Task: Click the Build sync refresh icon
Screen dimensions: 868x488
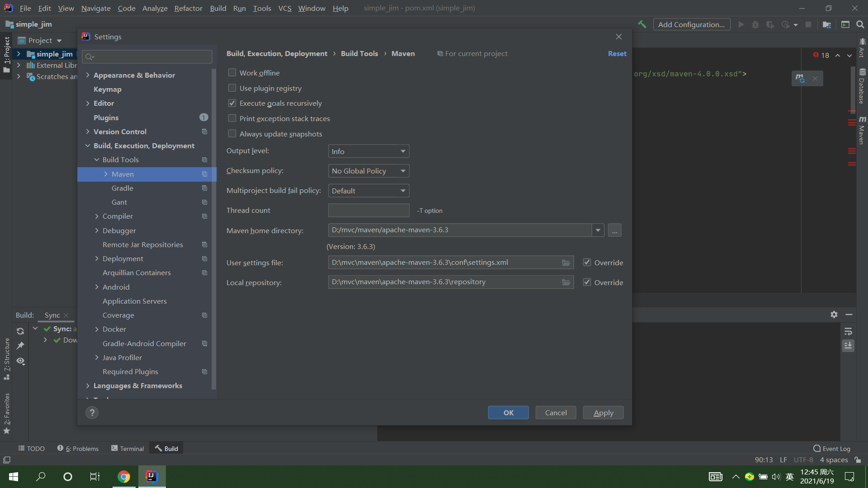Action: coord(20,331)
